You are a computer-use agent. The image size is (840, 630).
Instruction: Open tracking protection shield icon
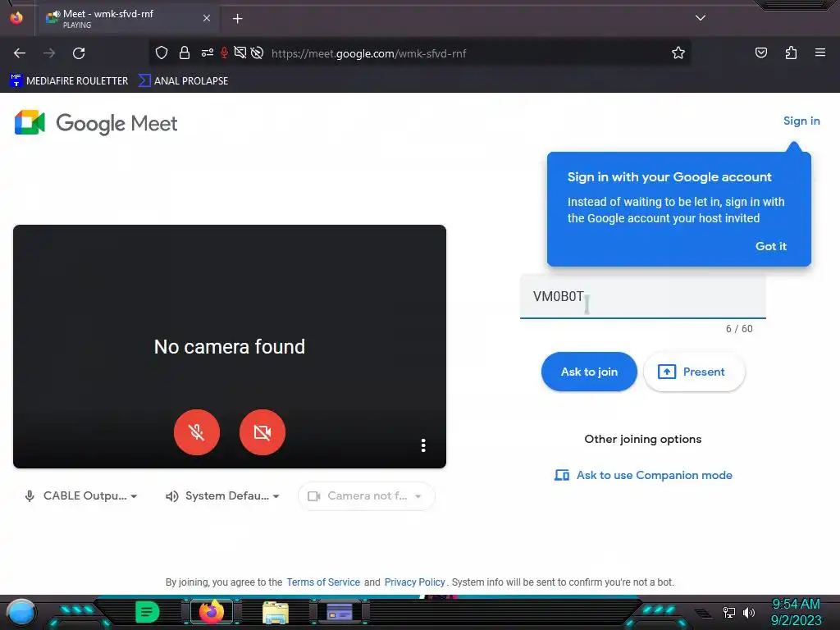162,53
